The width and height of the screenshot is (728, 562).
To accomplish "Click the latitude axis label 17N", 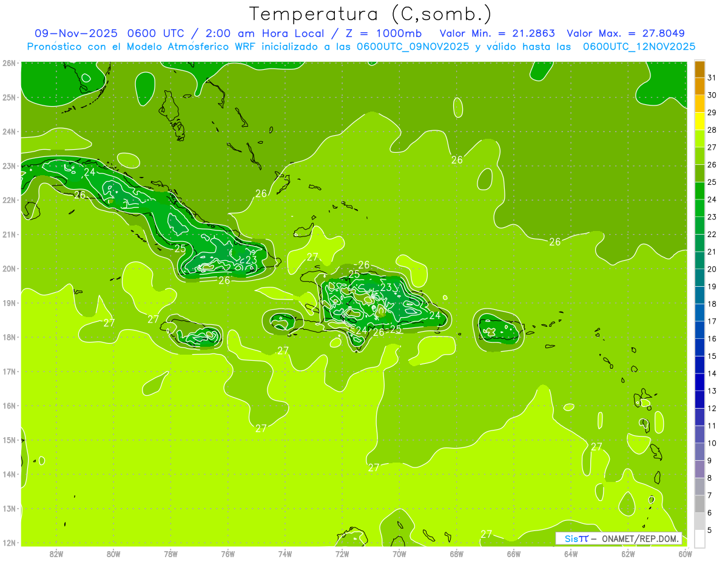I will 9,372.
